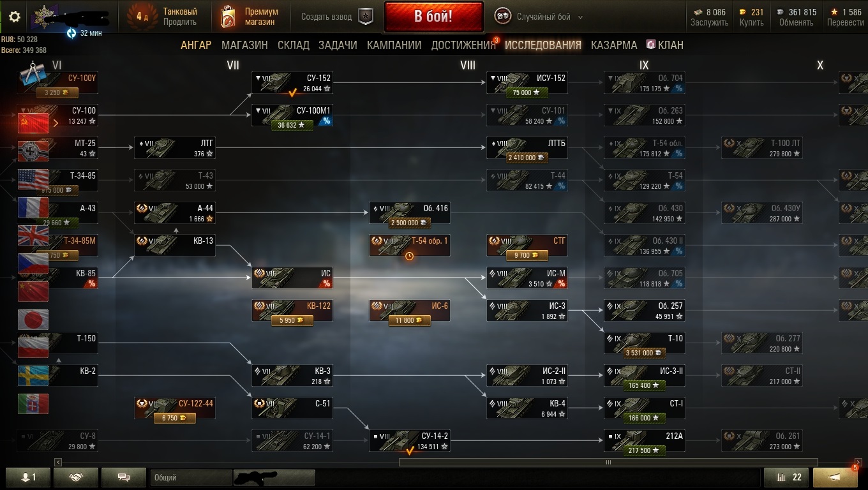Screen dimensions: 868x490
Task: Open the settings gear menu
Action: coord(15,17)
